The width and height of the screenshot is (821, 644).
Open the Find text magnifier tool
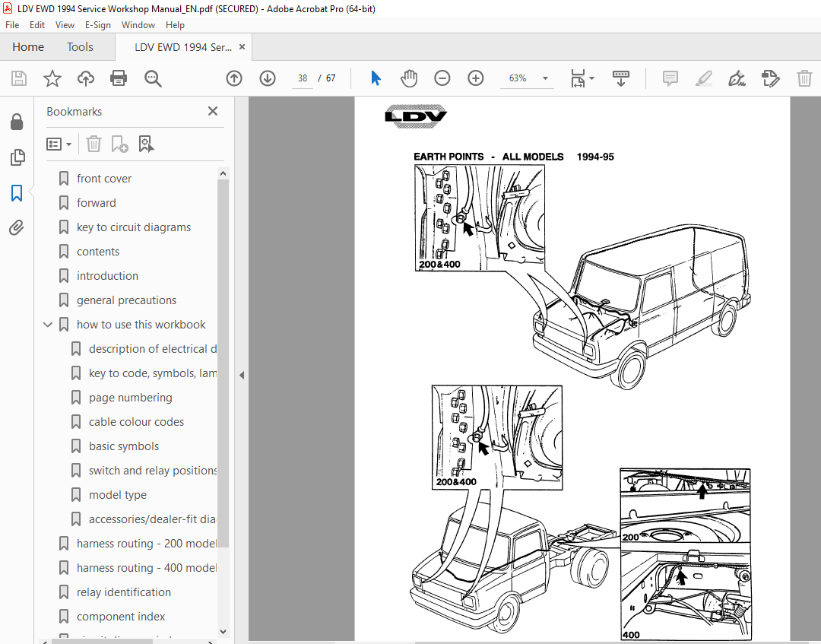tap(153, 78)
